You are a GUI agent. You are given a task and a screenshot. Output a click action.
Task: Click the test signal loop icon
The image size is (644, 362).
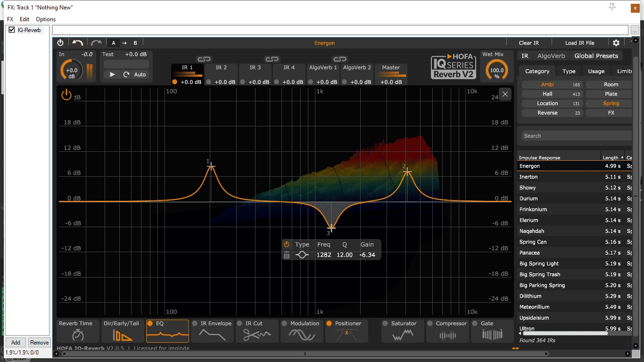pos(126,74)
